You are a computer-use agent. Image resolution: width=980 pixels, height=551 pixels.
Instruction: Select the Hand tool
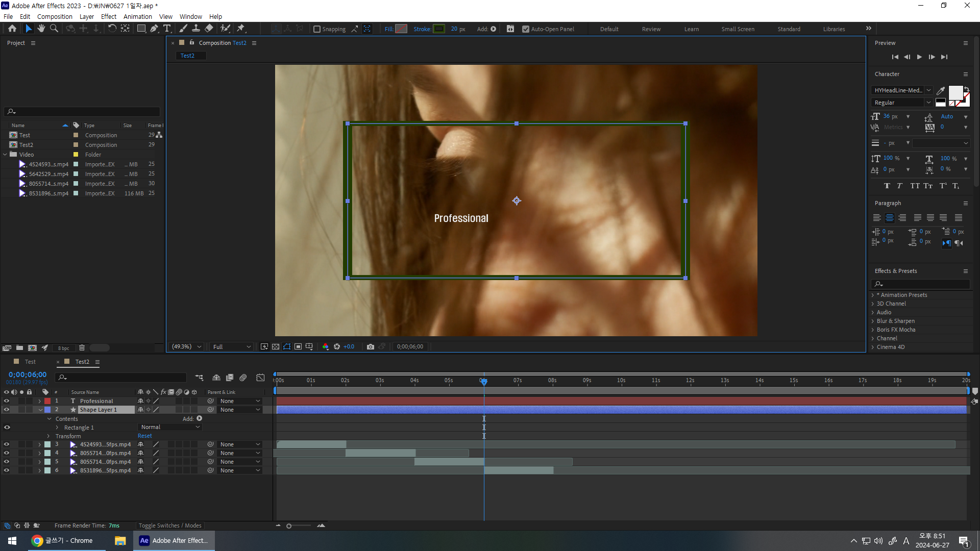(x=41, y=29)
